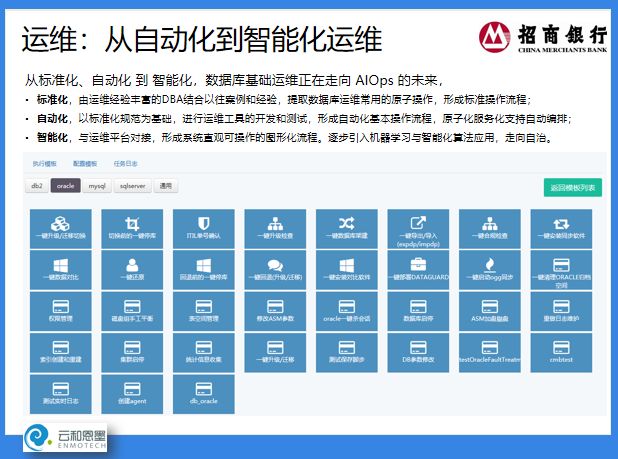Choose the sqlserver database filter
The height and width of the screenshot is (459, 618).
click(x=130, y=186)
